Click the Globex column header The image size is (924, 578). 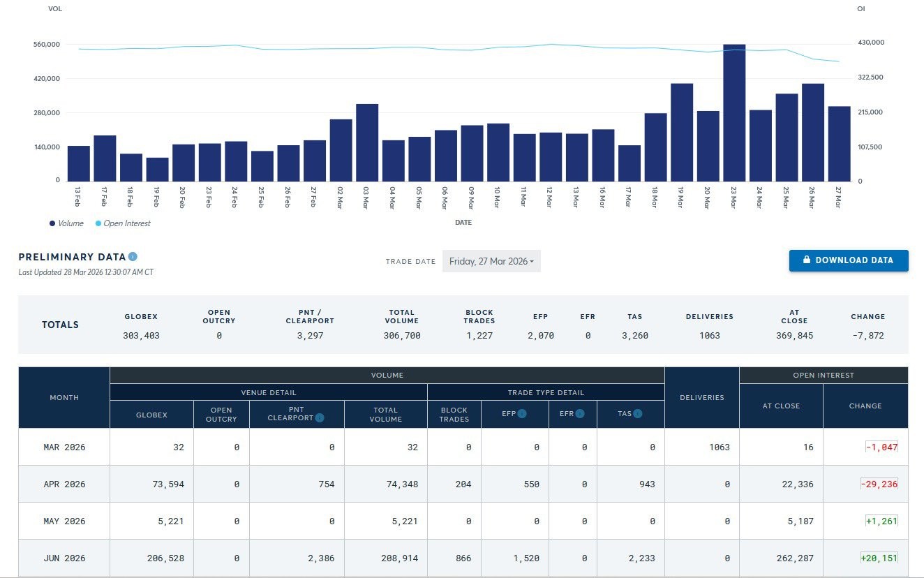pos(151,415)
